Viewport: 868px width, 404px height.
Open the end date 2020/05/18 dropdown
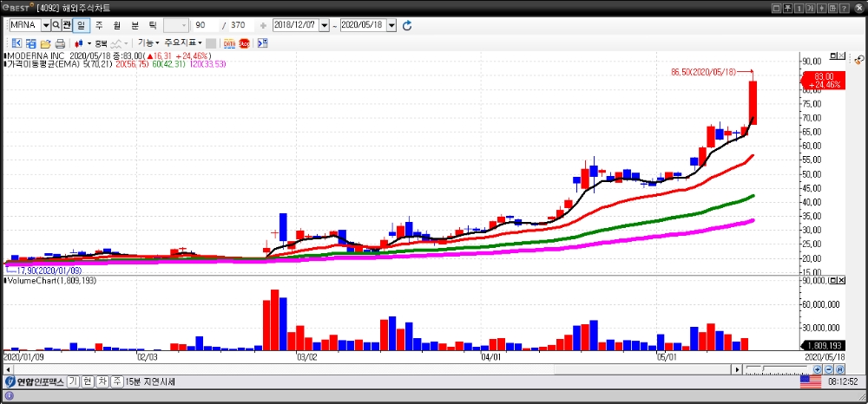click(x=391, y=26)
